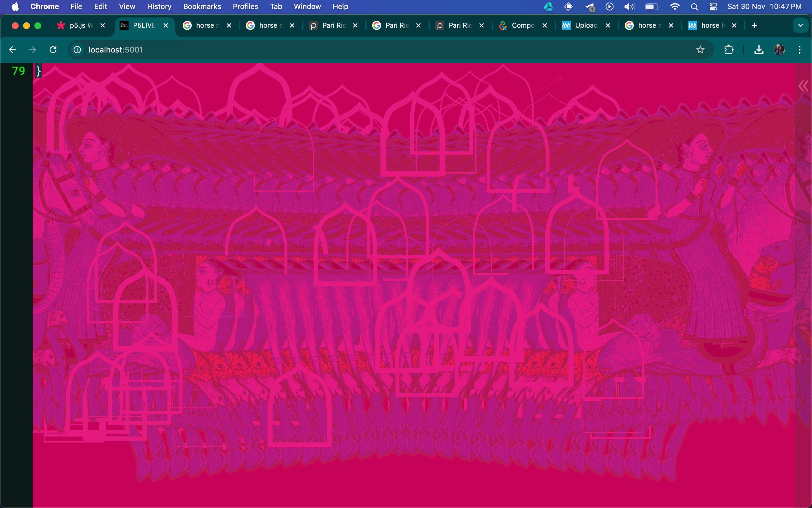Image resolution: width=812 pixels, height=508 pixels.
Task: Switch to the p5.js tab
Action: pos(80,25)
